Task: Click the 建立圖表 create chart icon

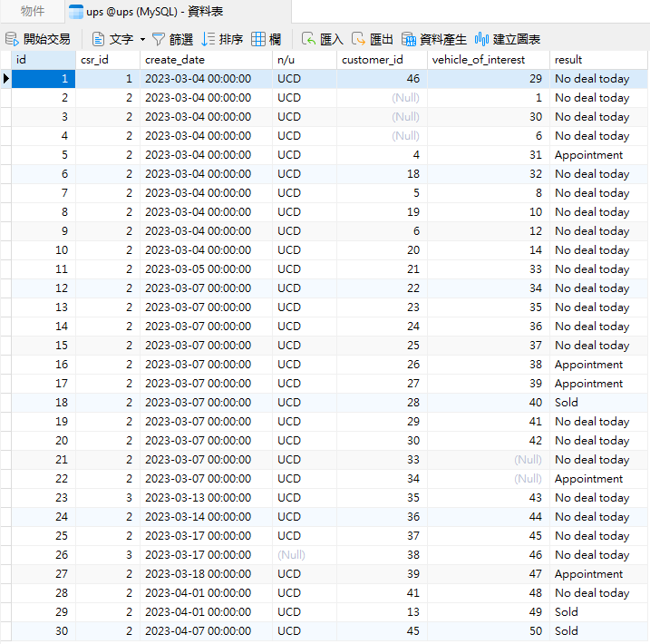Action: 482,39
